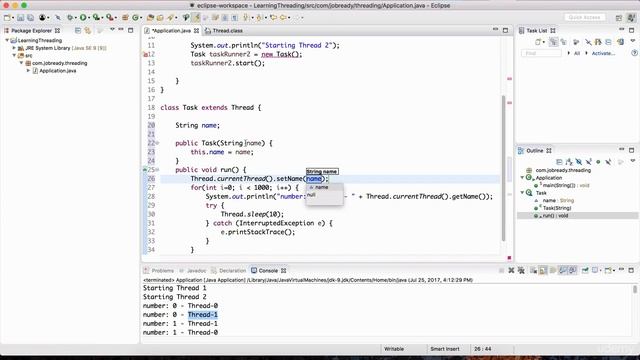The image size is (640, 360).
Task: Click the Task List help question icon
Action: pos(634,53)
